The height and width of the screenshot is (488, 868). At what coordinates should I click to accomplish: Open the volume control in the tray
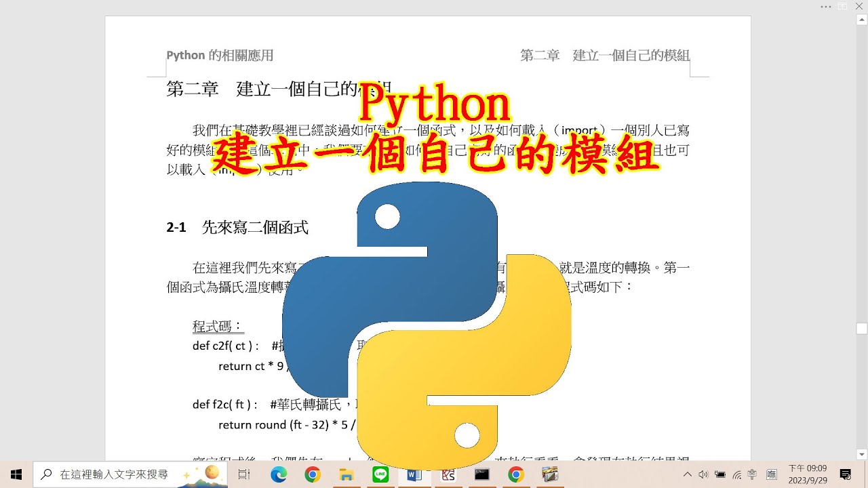(x=703, y=474)
